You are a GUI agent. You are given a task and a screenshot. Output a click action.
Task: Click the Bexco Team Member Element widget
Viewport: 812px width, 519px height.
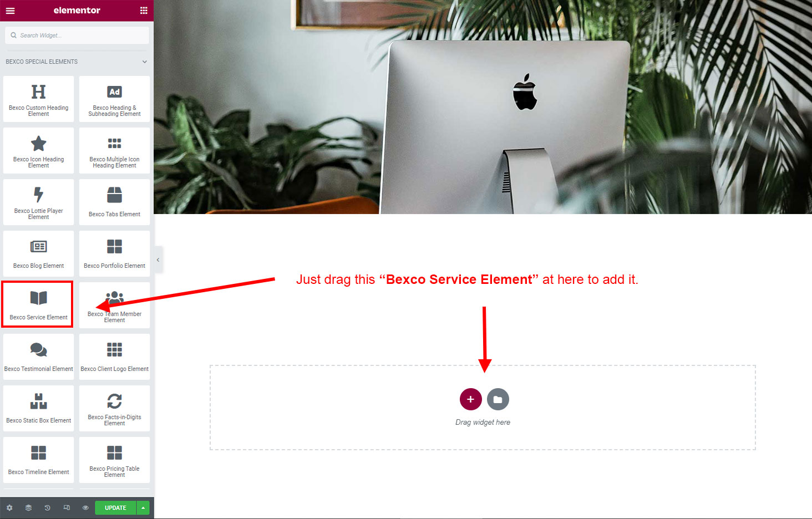(114, 306)
